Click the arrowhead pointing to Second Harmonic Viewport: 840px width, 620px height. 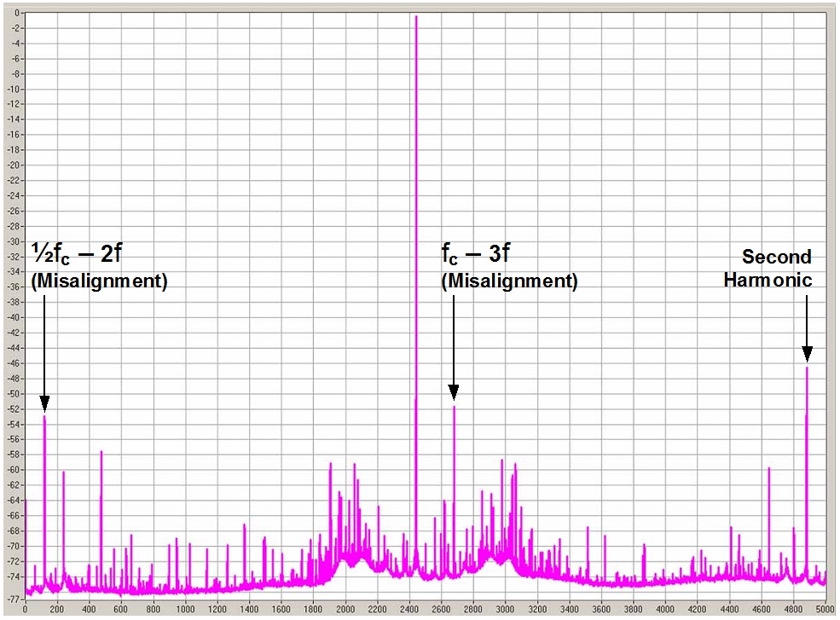click(x=807, y=354)
